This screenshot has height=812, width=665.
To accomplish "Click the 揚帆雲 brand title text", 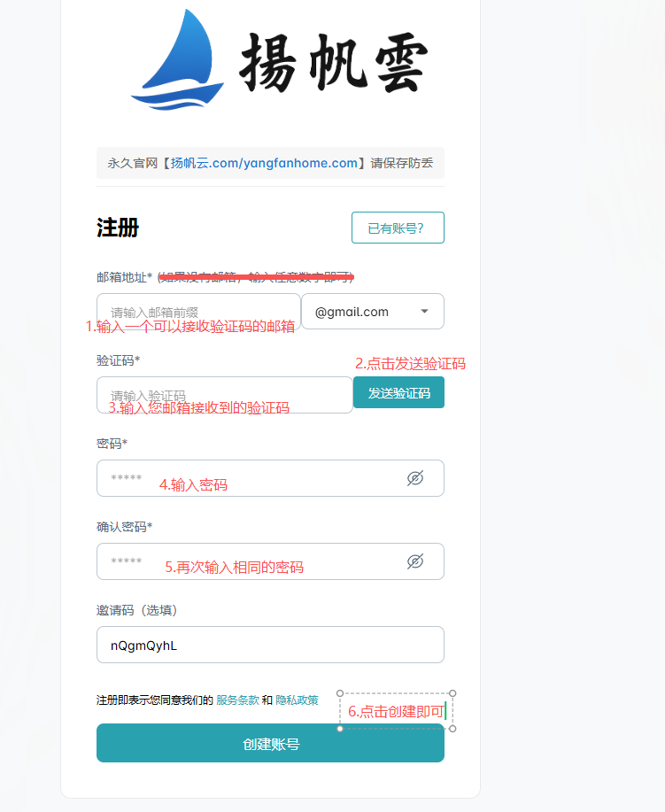I will coord(334,63).
